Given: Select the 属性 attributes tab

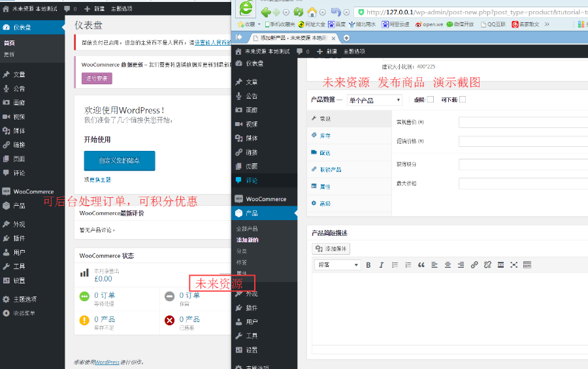Looking at the screenshot, I should tap(349, 186).
